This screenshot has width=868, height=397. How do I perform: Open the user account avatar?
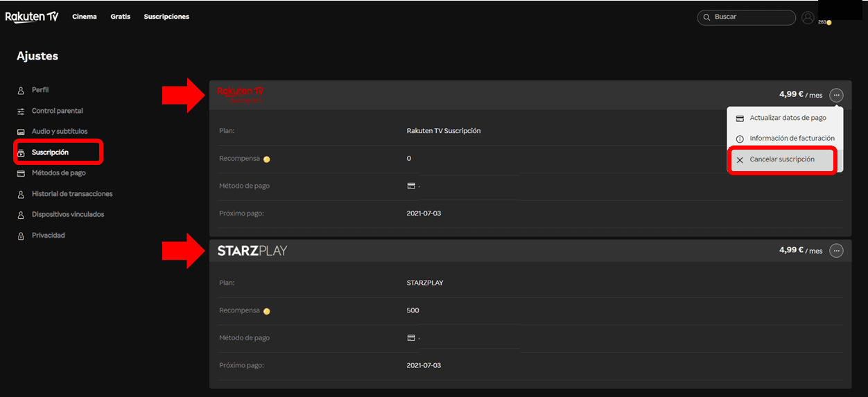point(808,18)
